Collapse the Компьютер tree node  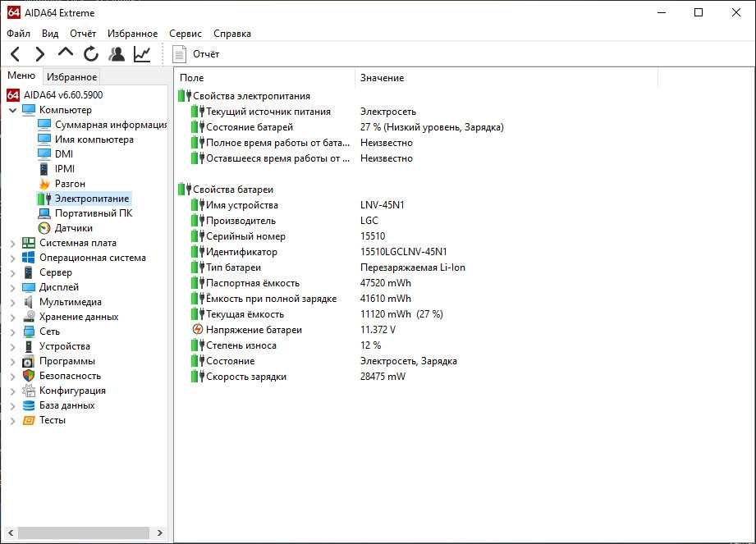click(13, 110)
